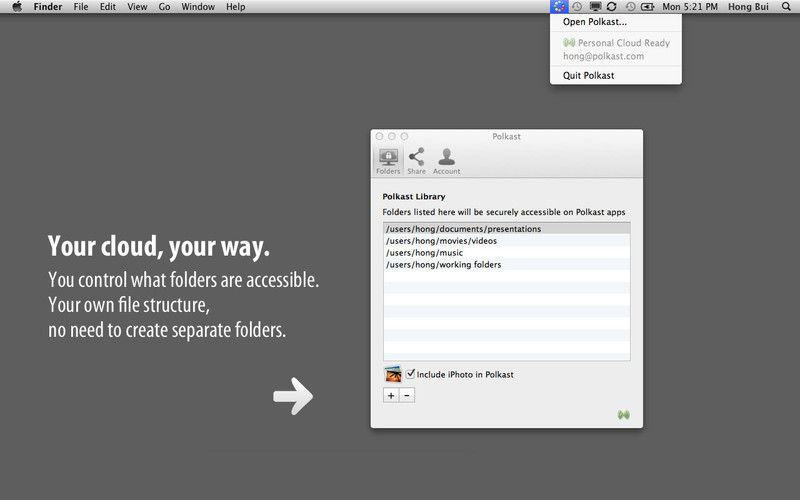This screenshot has height=500, width=800.
Task: Select /users/hong/working folders row
Action: 507,264
